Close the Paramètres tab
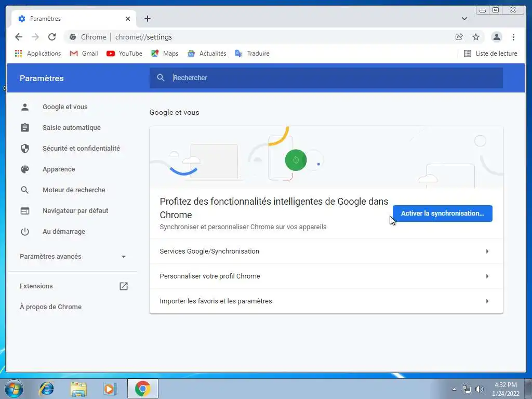 point(128,19)
